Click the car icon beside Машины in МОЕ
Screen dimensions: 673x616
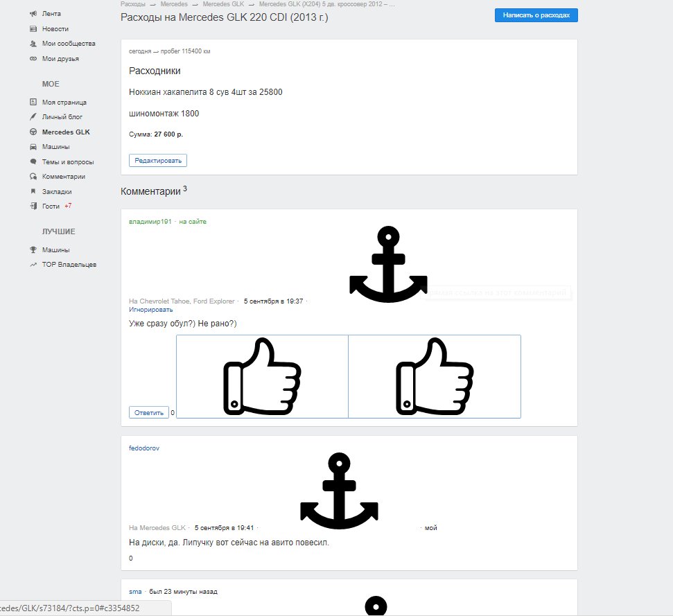tap(33, 147)
